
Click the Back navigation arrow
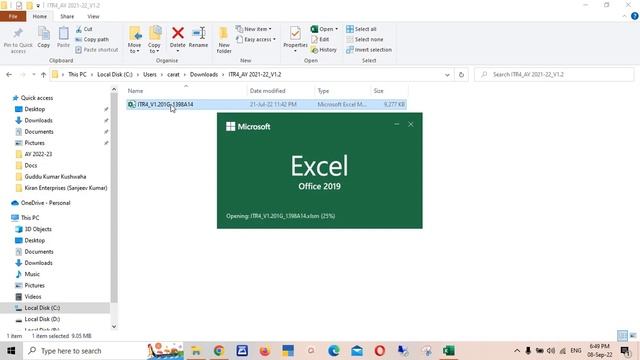(x=9, y=75)
